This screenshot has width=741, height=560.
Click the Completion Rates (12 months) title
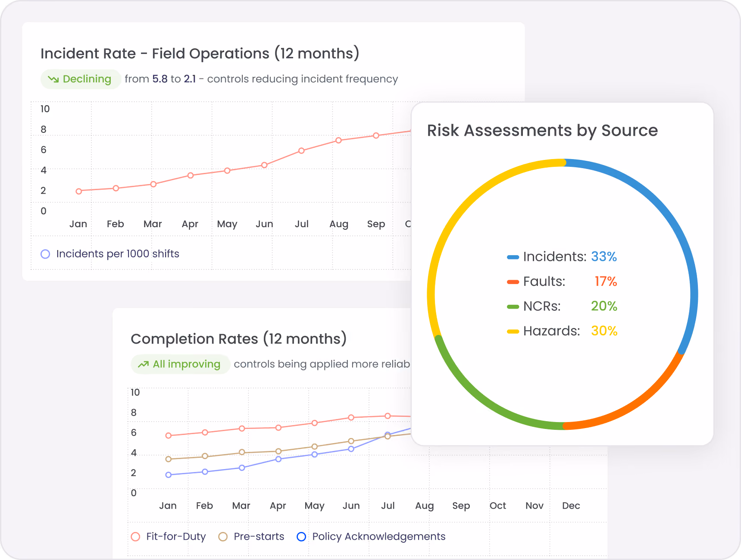pyautogui.click(x=238, y=339)
